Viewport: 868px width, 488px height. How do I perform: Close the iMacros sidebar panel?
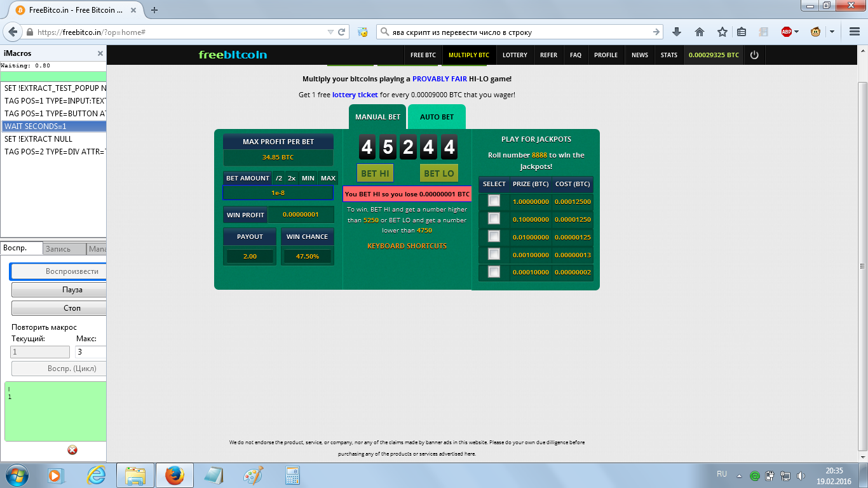tap(100, 53)
